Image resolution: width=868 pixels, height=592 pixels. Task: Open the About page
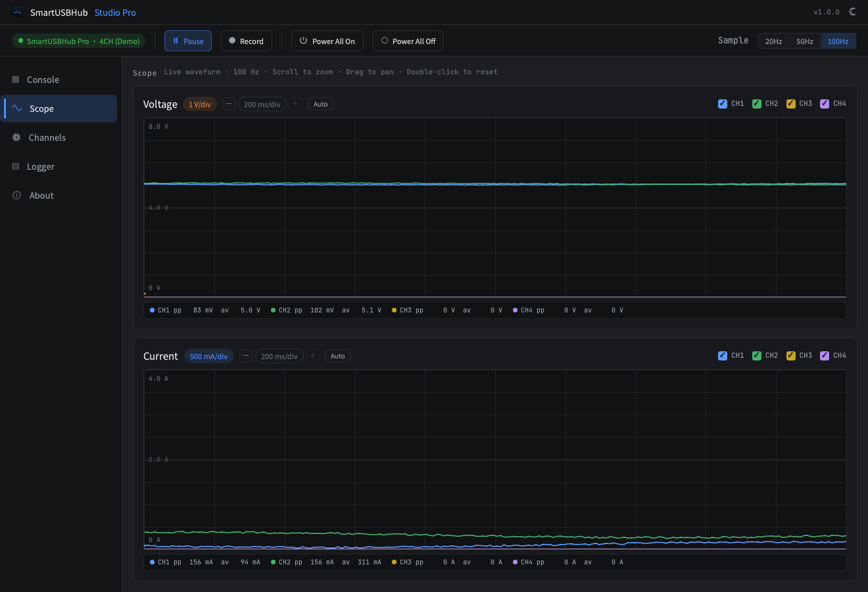pos(59,195)
